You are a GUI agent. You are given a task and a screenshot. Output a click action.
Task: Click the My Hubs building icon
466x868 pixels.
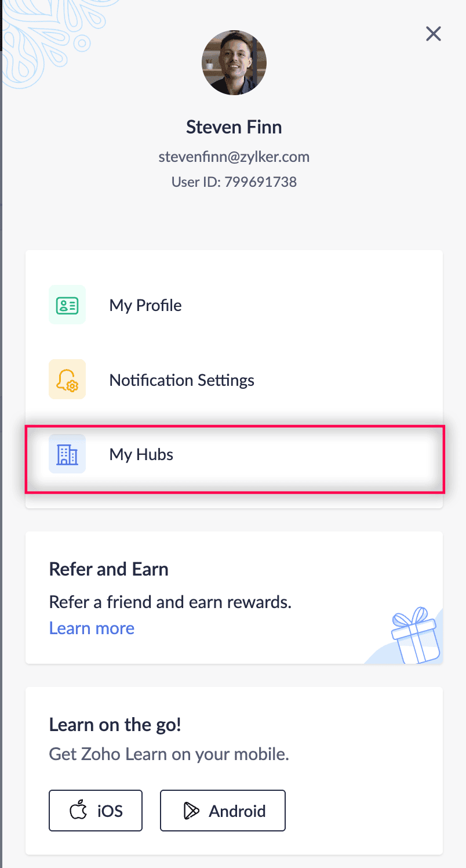point(67,454)
